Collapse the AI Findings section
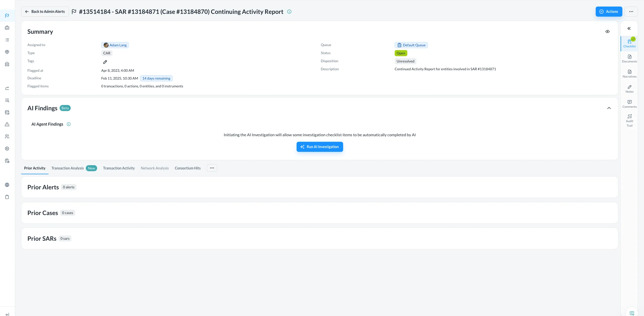This screenshot has height=316, width=644. (609, 108)
